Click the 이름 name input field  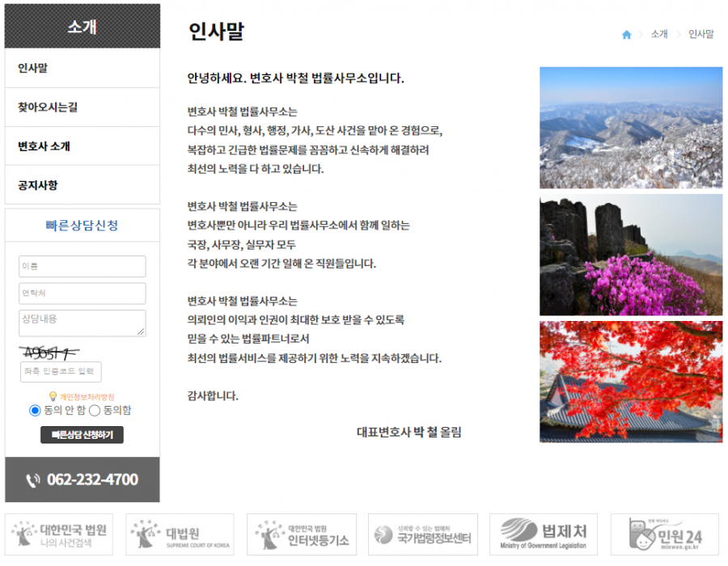[83, 267]
